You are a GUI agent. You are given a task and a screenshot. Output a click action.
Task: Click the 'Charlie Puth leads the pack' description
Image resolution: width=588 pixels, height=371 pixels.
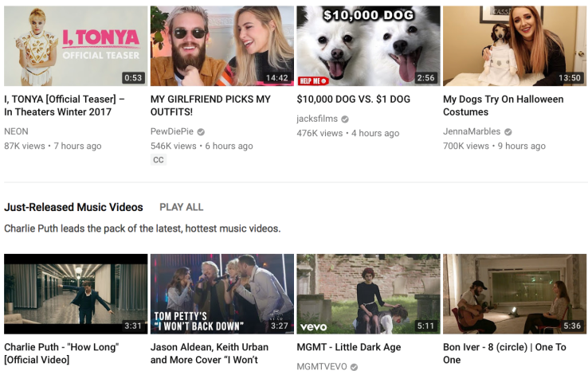(x=143, y=228)
